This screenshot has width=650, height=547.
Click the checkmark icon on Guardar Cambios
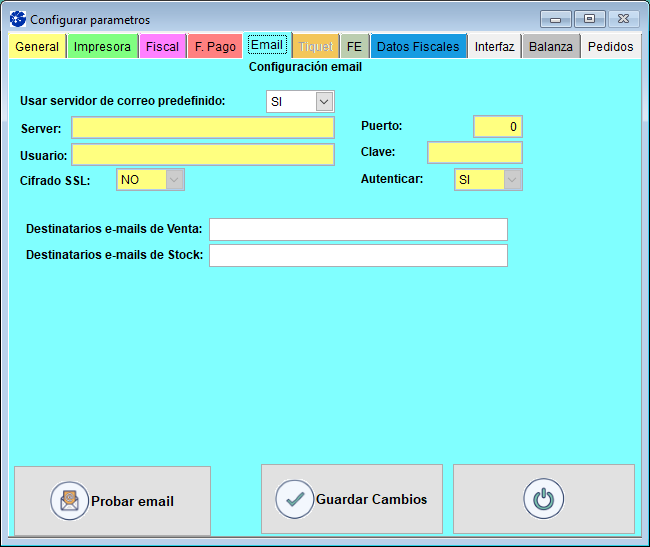pos(295,499)
